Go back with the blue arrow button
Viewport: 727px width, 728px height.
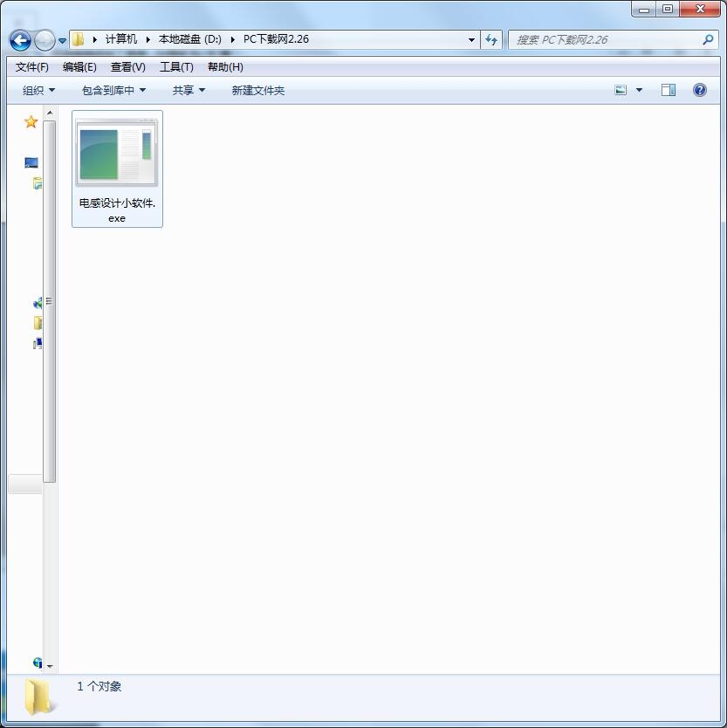pos(20,40)
